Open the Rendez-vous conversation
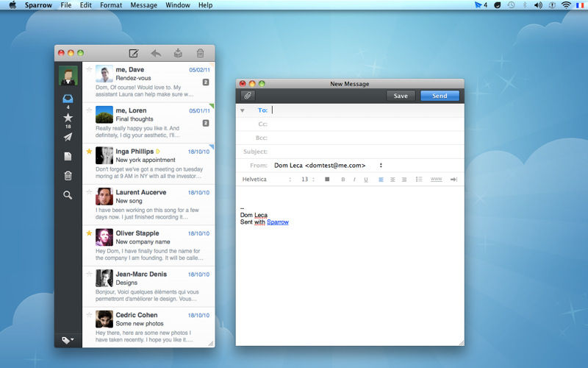 coord(148,82)
